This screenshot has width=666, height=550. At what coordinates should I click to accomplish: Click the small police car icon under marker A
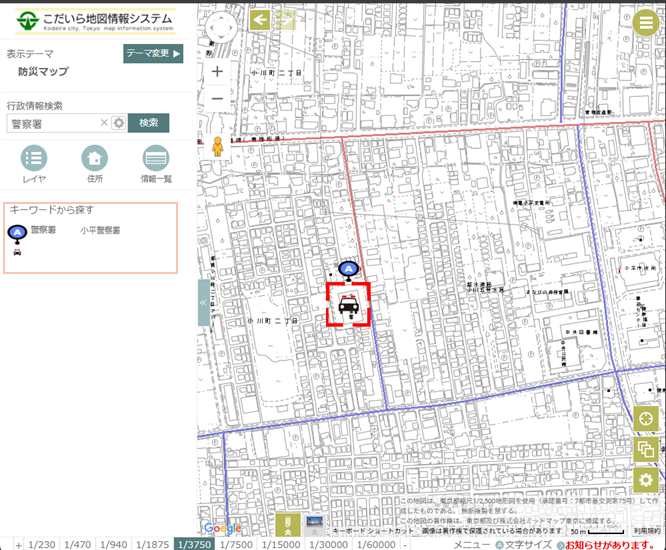17,252
